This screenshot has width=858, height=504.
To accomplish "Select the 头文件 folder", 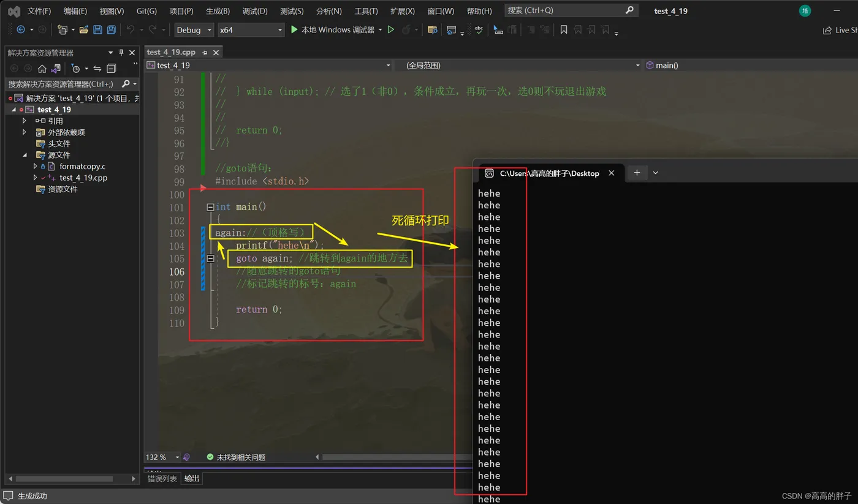I will (59, 144).
